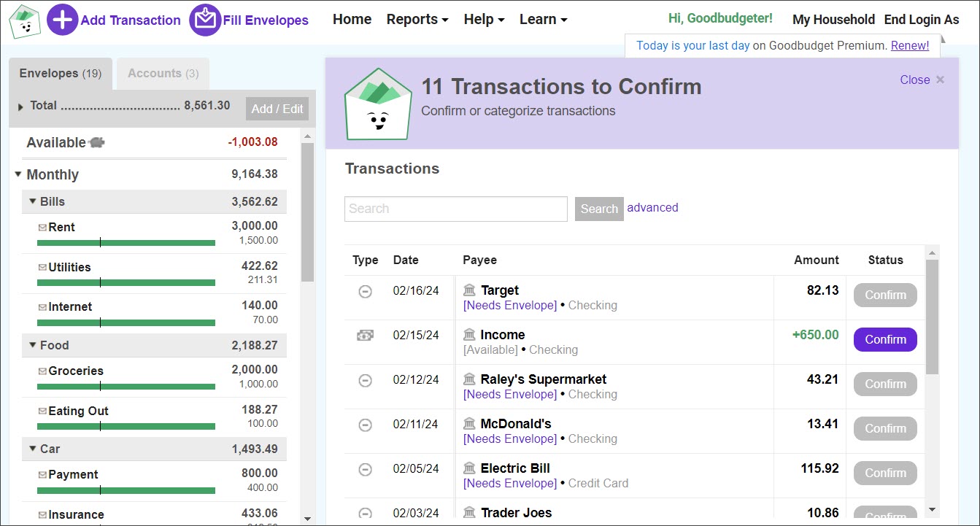Click the transactions list scrollbar thumb
Screen dimensions: 980x526
point(932,317)
